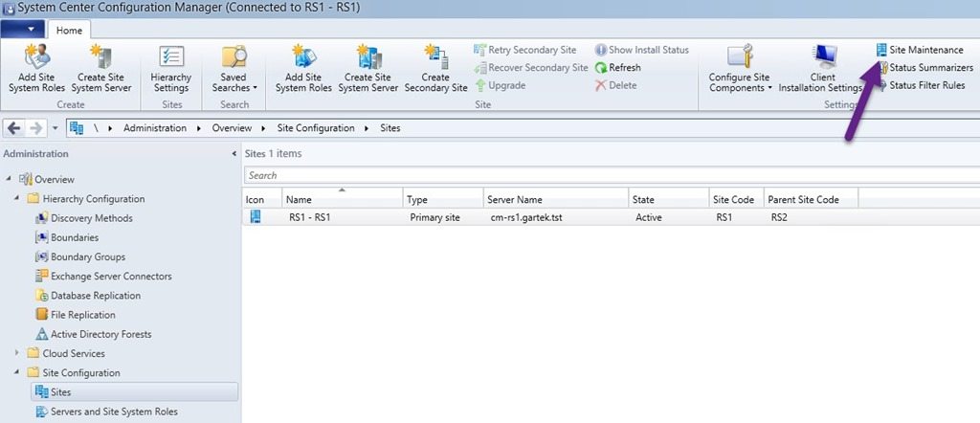Click the Upgrade command
Screen dimensions: 980x423
coord(500,85)
